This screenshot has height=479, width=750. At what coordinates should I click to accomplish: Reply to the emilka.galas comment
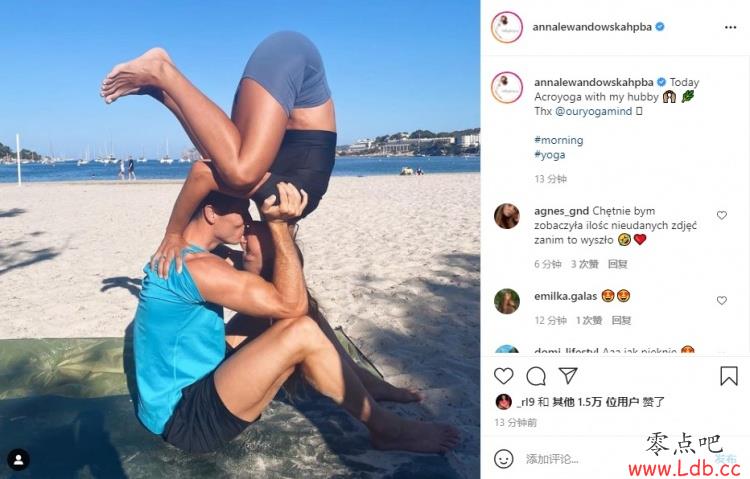pos(621,320)
